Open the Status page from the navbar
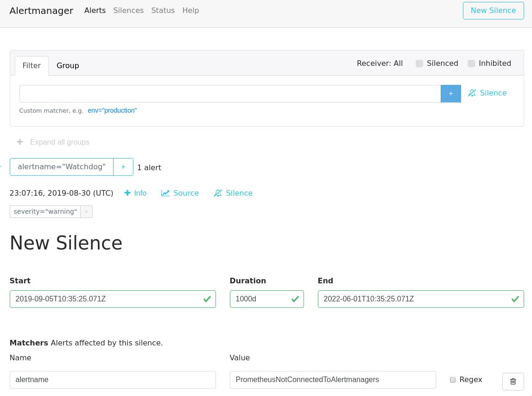This screenshot has width=532, height=396. (x=163, y=10)
